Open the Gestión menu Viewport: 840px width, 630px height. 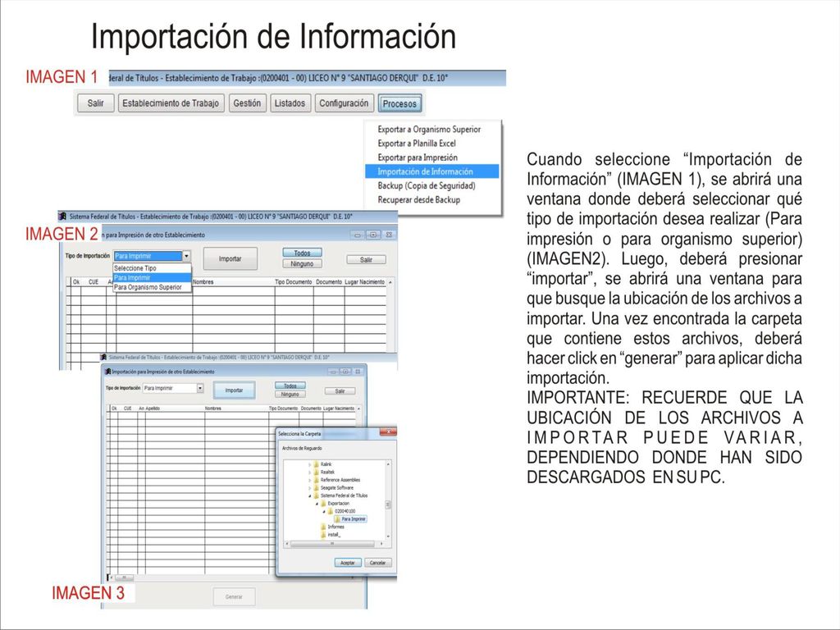[x=247, y=103]
